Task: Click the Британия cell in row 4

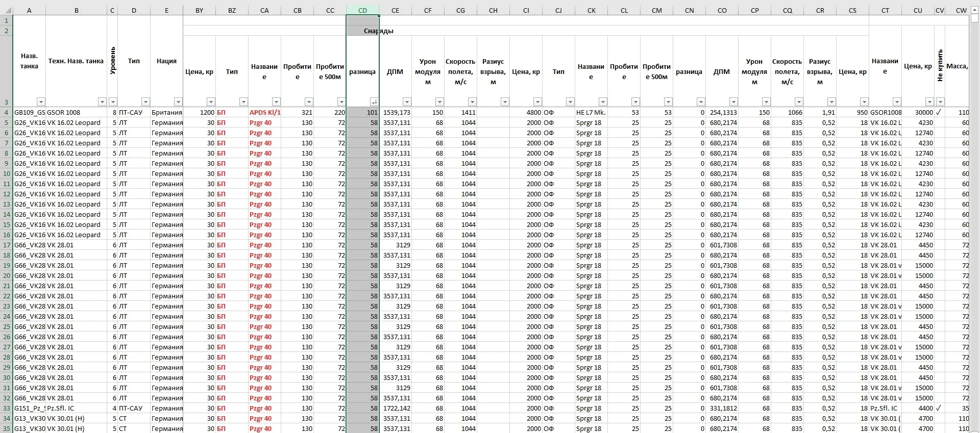Action: (166, 112)
